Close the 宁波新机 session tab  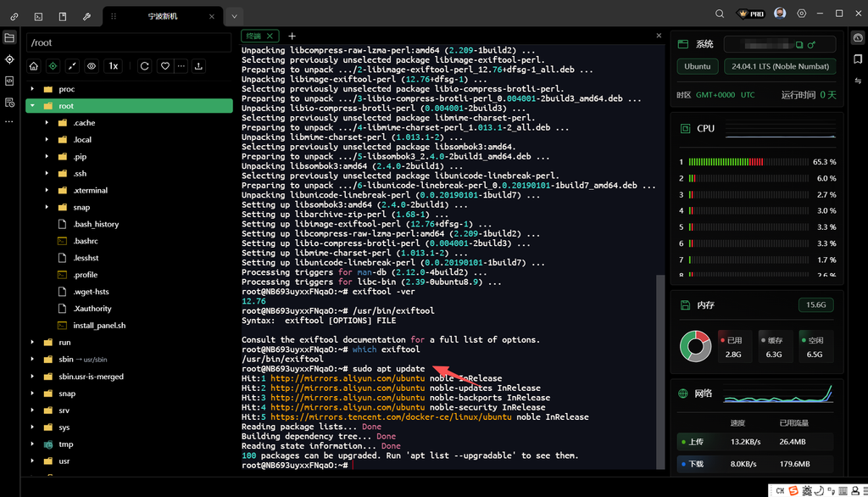pos(211,17)
